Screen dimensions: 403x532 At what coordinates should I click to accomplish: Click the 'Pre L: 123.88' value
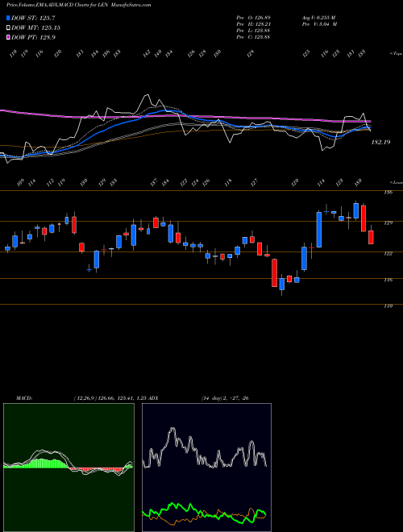click(253, 31)
